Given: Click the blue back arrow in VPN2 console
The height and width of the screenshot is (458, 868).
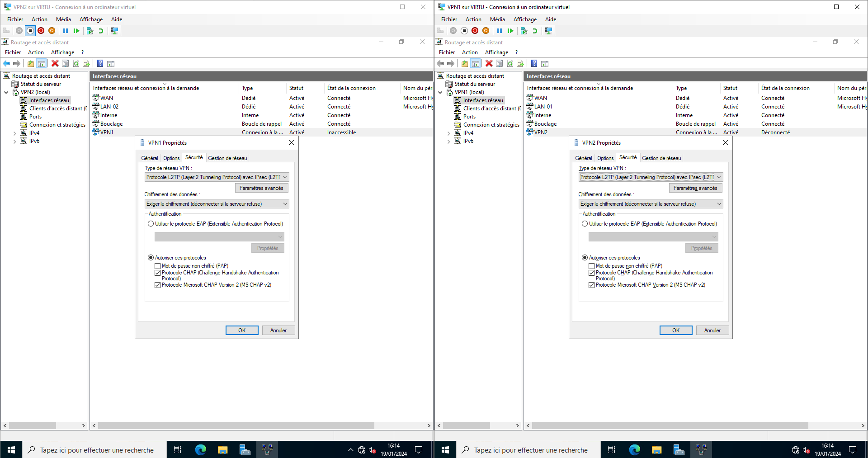Looking at the screenshot, I should click(x=6, y=64).
